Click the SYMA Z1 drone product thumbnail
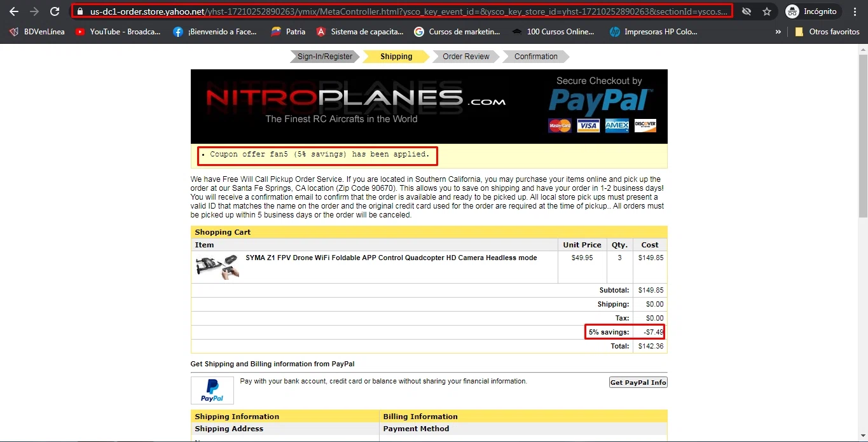The width and height of the screenshot is (868, 442). 217,267
